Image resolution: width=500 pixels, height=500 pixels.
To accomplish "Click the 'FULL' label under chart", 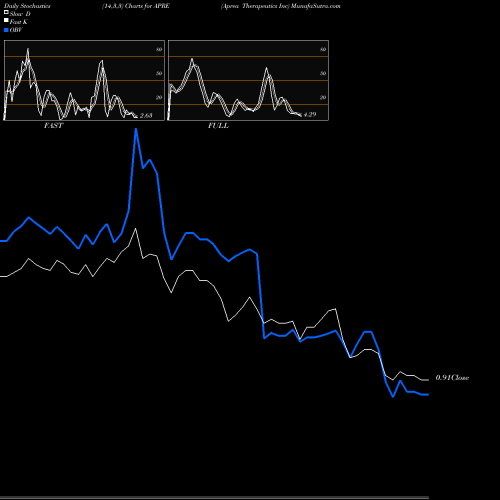I will click(218, 126).
